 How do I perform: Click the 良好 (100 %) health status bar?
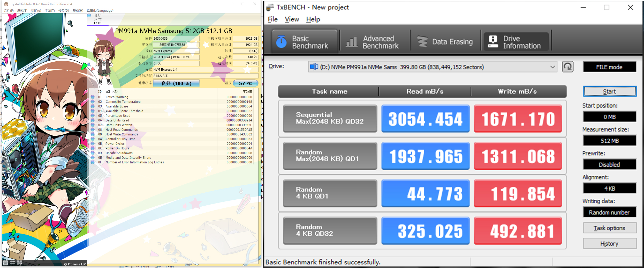(176, 83)
